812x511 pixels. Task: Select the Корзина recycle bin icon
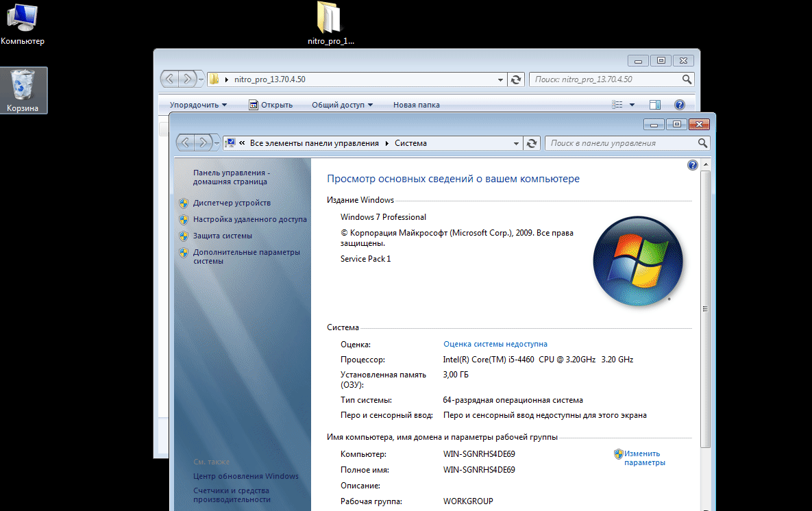(x=23, y=90)
